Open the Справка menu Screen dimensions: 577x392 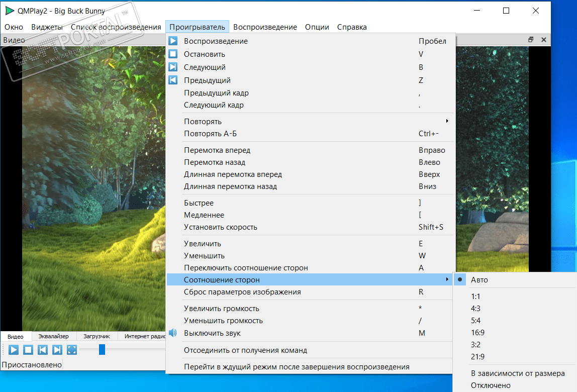pos(352,27)
